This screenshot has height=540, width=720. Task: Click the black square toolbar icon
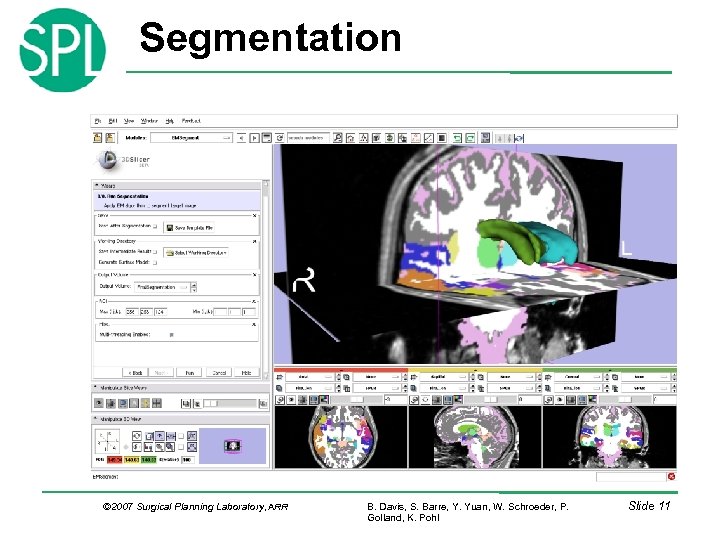point(442,138)
